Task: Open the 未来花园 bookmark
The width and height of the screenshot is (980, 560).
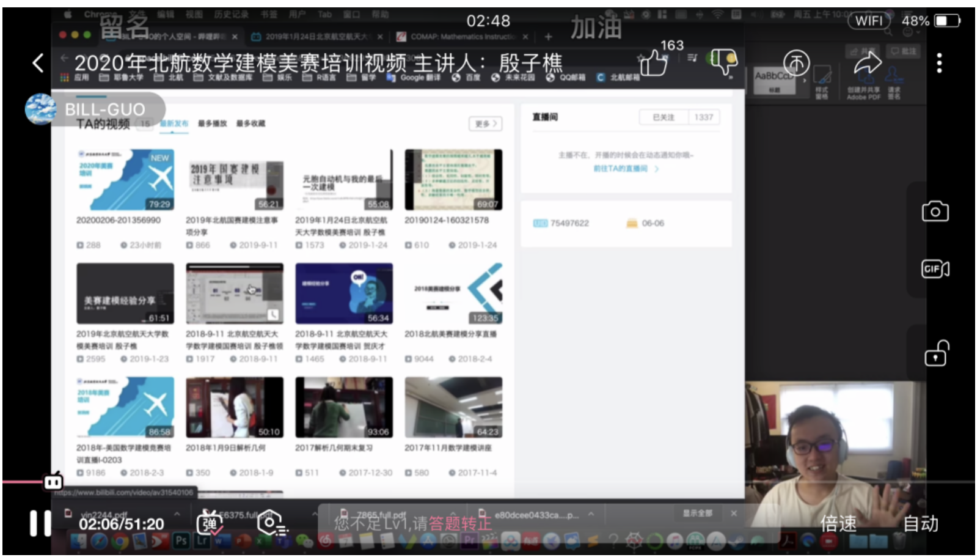Action: [513, 78]
